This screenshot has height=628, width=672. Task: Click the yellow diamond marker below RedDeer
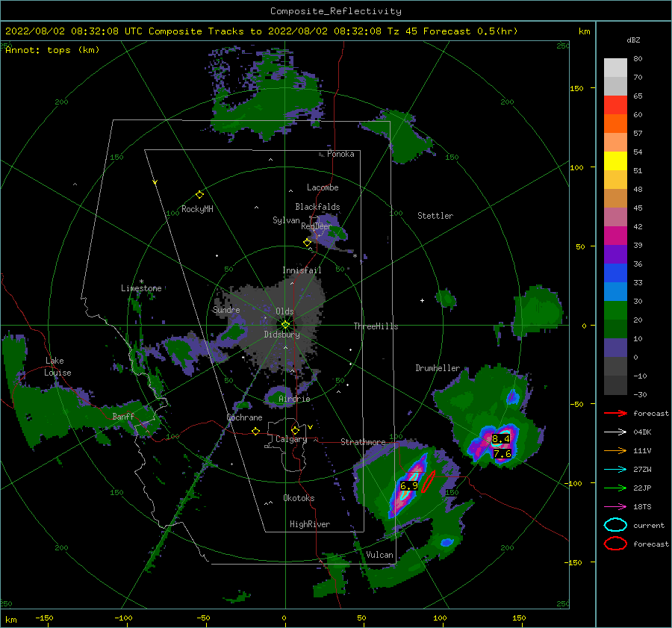308,243
